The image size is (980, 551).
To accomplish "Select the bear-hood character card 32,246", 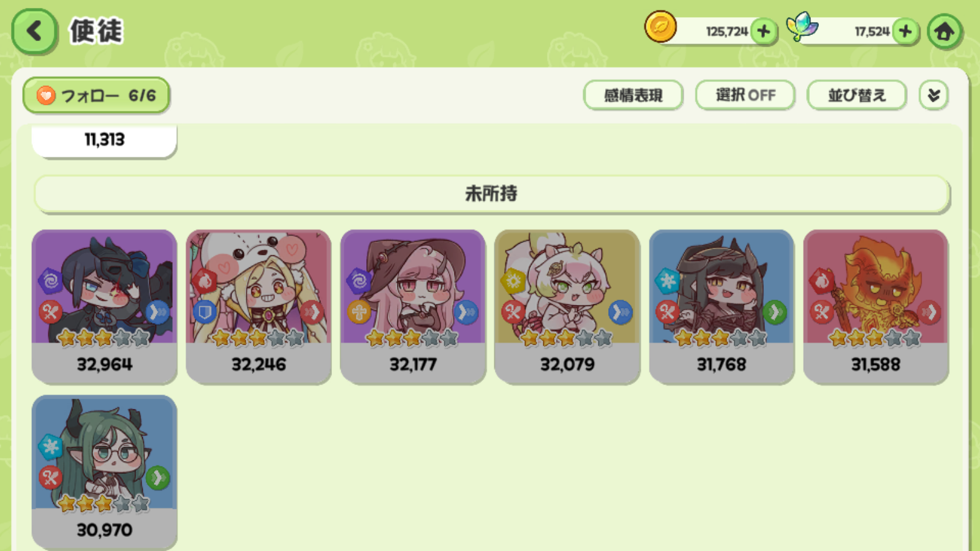I will pos(258,307).
